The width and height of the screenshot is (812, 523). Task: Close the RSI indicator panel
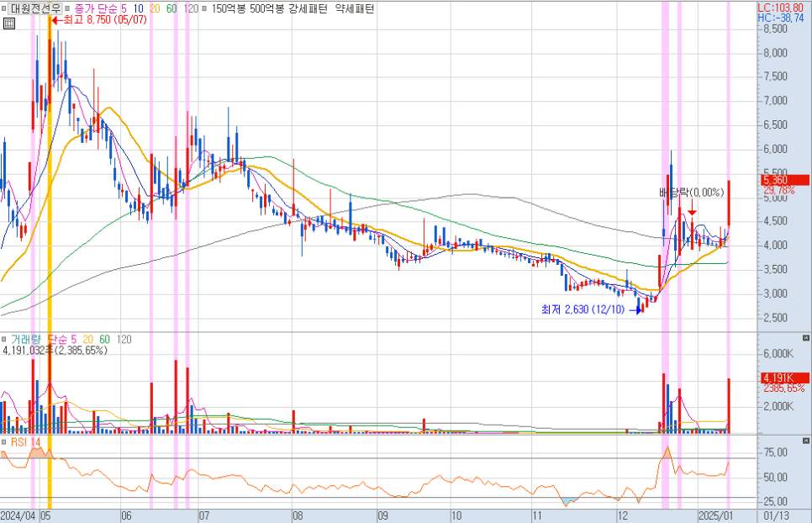[806, 441]
